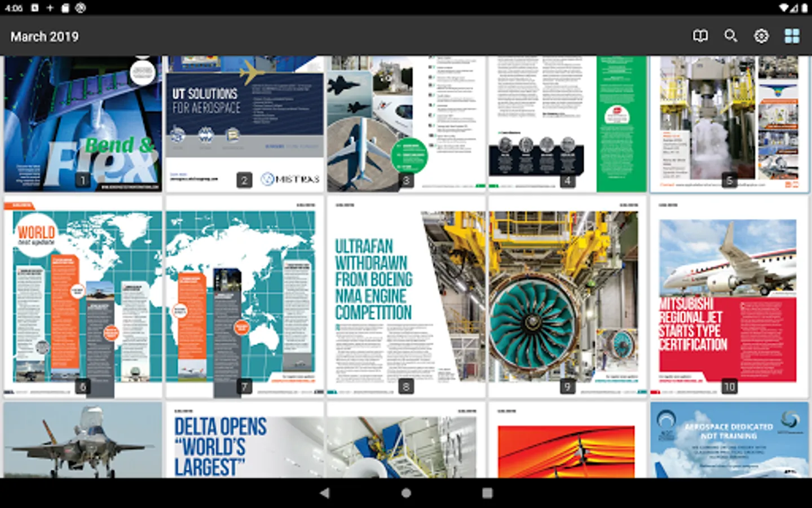Open page 10 Mitsubishi Regional Jet article
812x508 pixels.
coord(729,297)
